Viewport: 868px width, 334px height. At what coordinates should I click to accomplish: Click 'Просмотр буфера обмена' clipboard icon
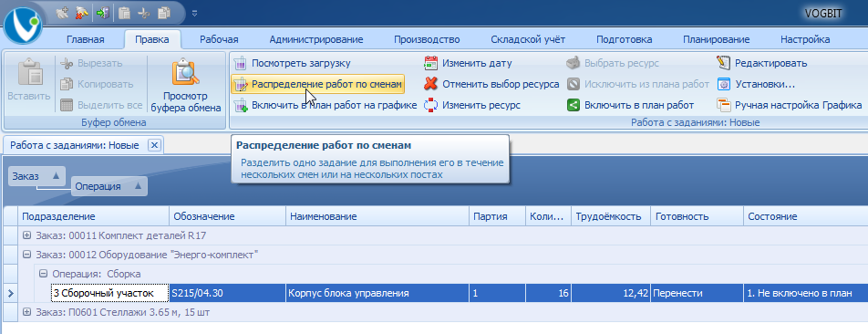tap(186, 73)
